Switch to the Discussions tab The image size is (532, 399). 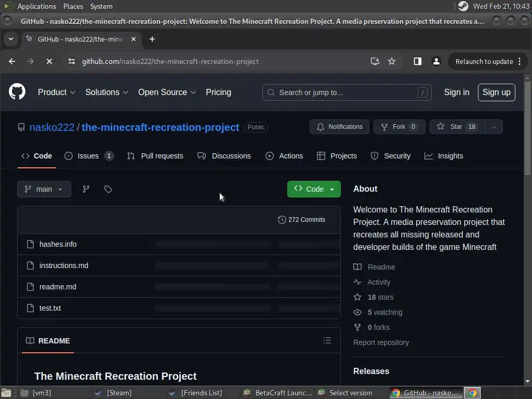[x=224, y=156]
